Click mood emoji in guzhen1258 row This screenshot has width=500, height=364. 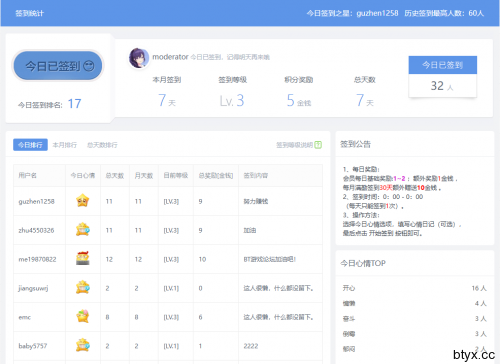82,201
